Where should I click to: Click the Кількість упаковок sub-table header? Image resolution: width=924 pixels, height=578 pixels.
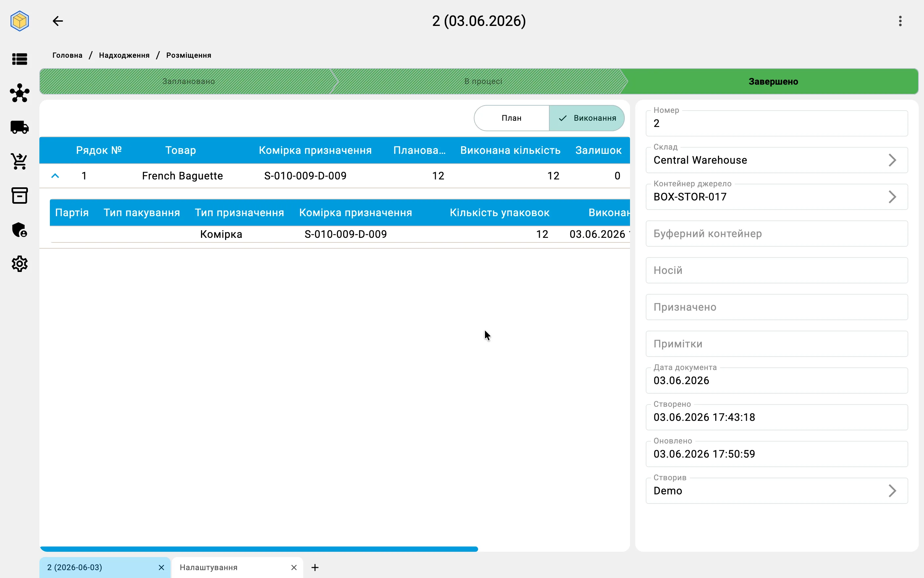pyautogui.click(x=500, y=213)
